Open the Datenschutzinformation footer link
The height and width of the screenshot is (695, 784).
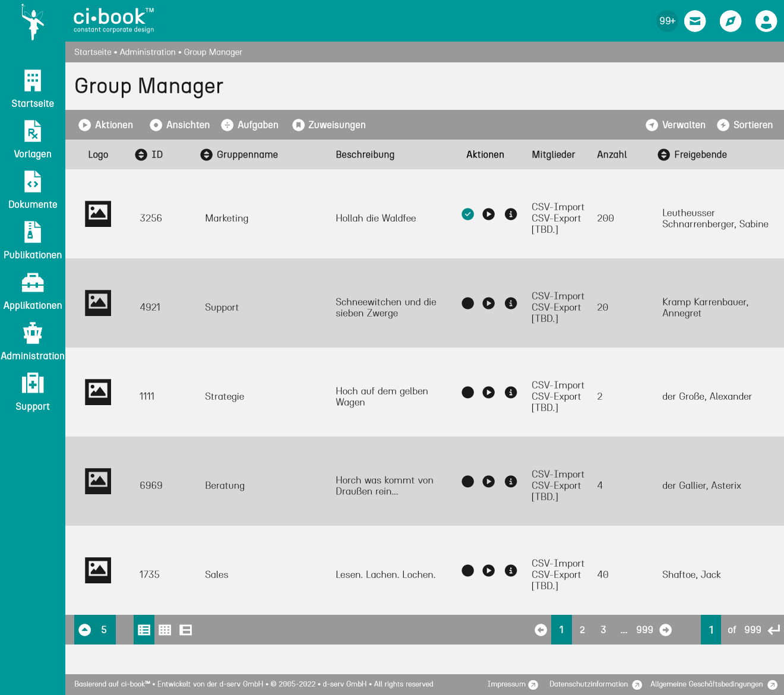click(596, 684)
